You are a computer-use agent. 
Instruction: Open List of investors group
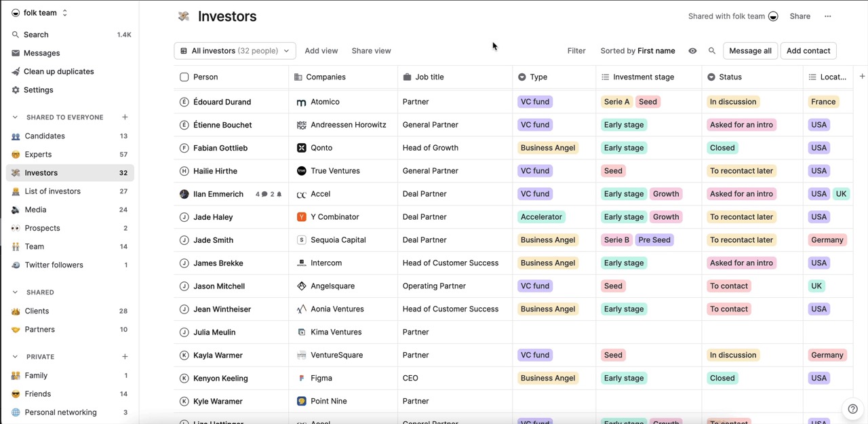70,191
